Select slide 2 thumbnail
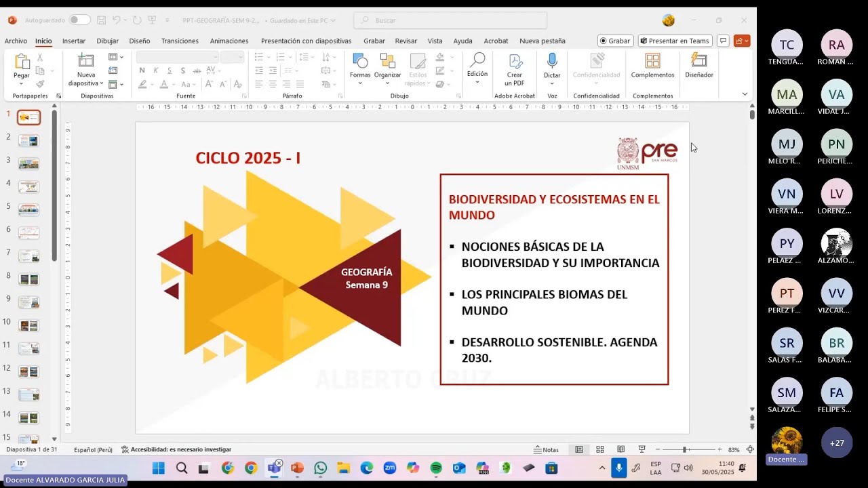 28,141
